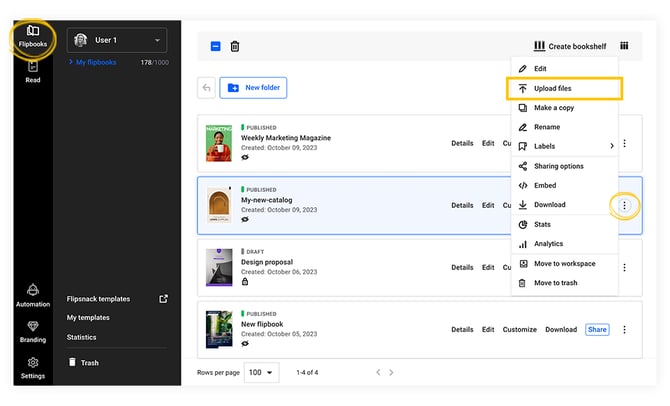Image resolution: width=670 pixels, height=406 pixels.
Task: Open Automation in the sidebar
Action: [32, 296]
